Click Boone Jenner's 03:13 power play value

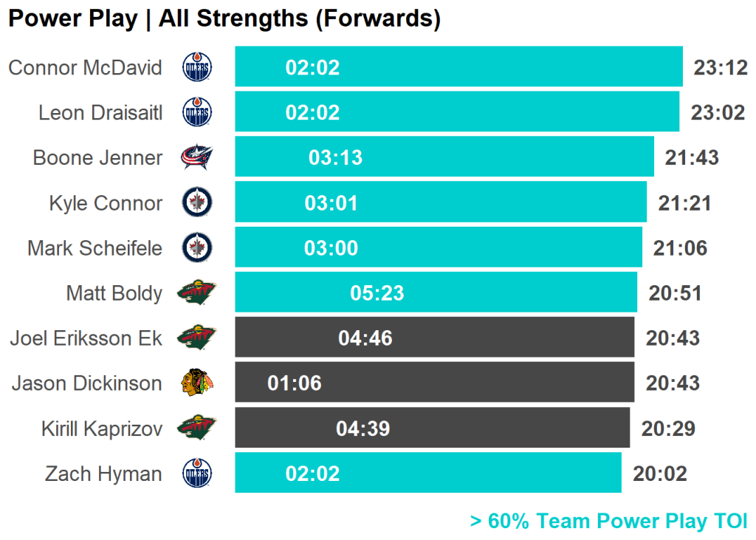pyautogui.click(x=335, y=158)
